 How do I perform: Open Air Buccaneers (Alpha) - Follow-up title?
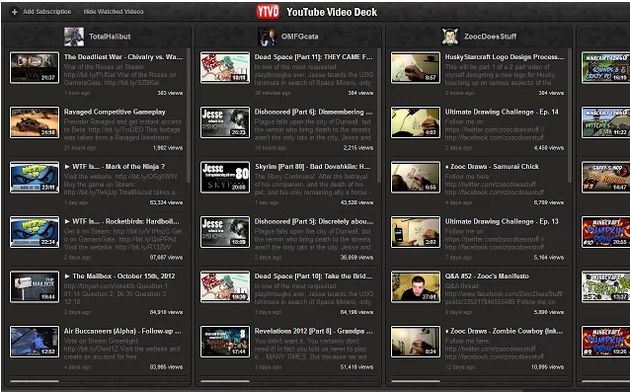coord(123,331)
